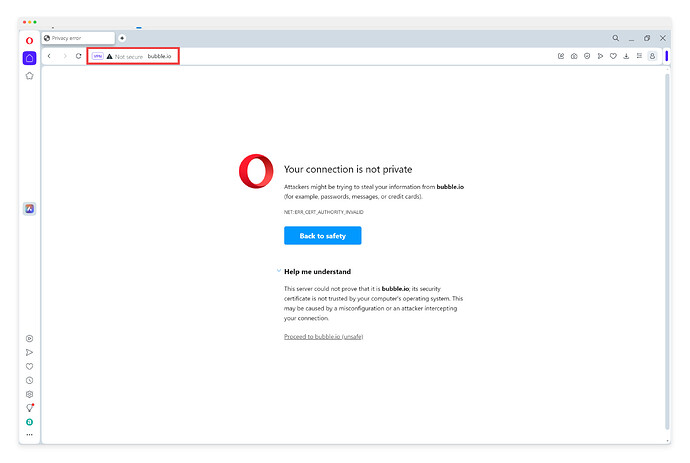Open Downloads icon in toolbar
The width and height of the screenshot is (690, 463).
tap(626, 56)
